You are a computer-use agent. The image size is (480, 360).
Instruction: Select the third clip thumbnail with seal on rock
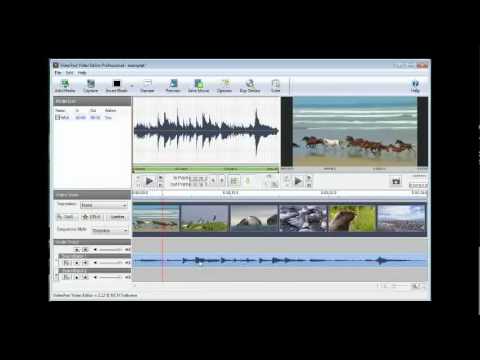click(x=254, y=218)
